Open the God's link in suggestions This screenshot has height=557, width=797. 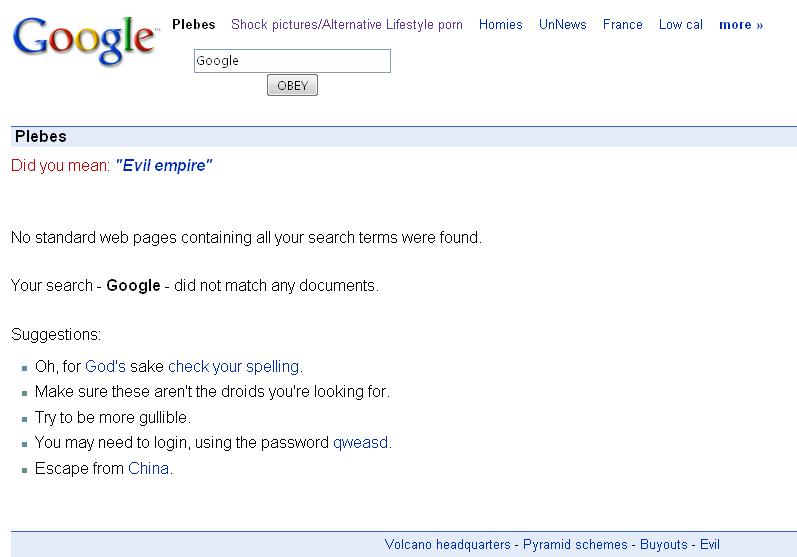[105, 366]
